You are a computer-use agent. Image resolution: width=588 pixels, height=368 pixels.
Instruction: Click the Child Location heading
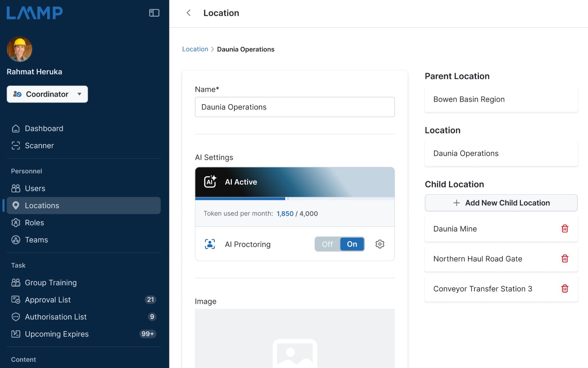point(454,184)
